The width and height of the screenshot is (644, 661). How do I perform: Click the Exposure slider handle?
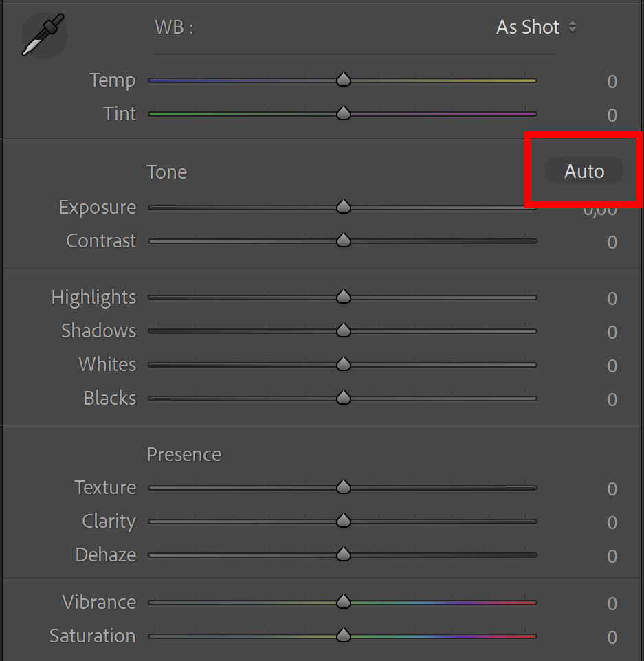click(x=344, y=207)
